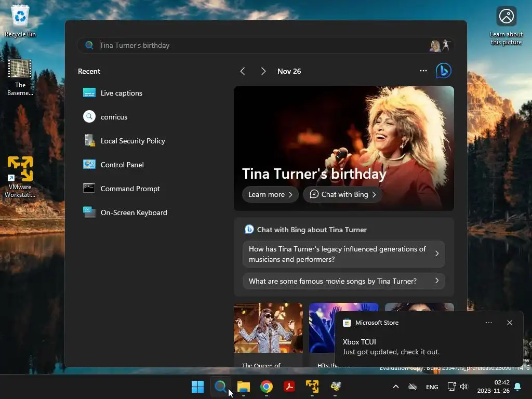Image resolution: width=532 pixels, height=399 pixels.
Task: Click Tina Turner's birthday banner image
Action: point(344,148)
